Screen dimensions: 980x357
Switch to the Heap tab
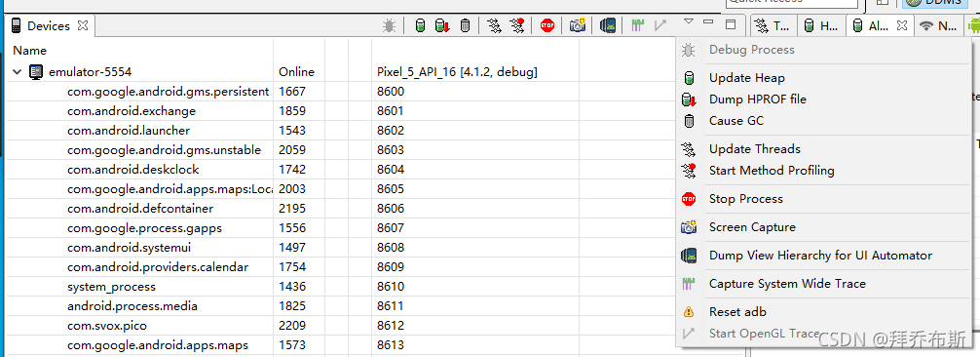(x=821, y=25)
